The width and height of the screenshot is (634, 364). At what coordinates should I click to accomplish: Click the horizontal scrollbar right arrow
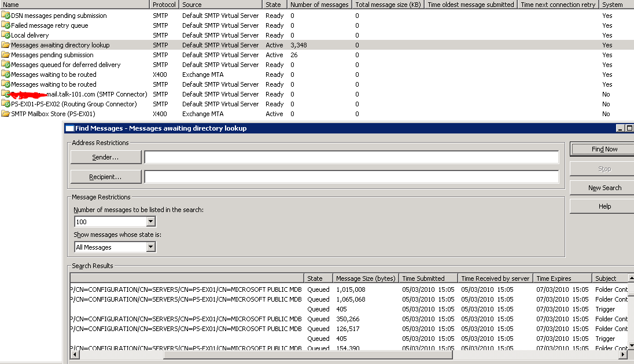[623, 354]
